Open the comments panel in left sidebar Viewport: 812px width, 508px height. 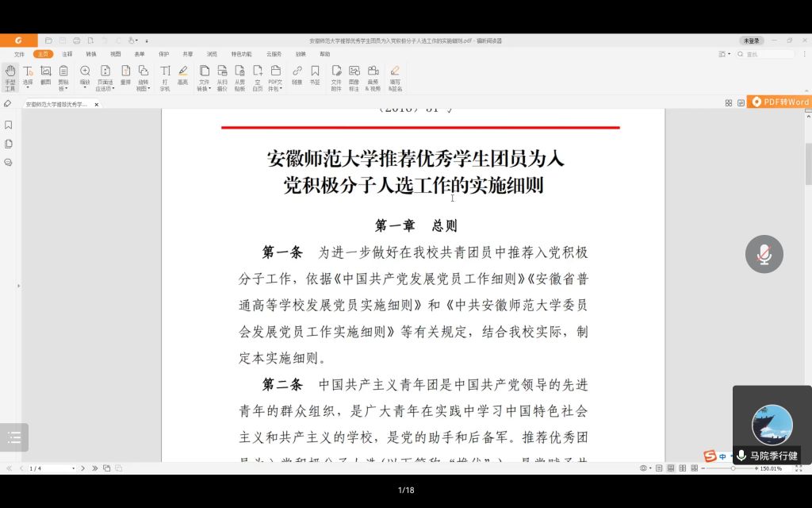pyautogui.click(x=8, y=162)
